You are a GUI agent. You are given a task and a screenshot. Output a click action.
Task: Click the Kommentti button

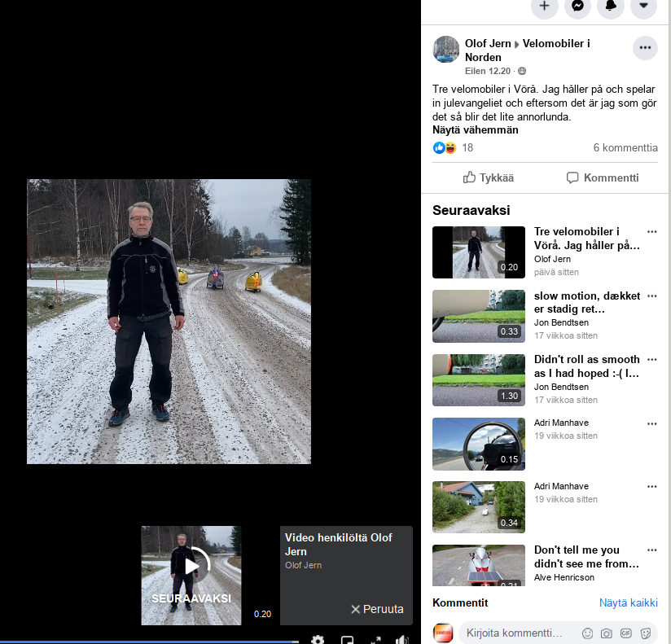(x=603, y=177)
